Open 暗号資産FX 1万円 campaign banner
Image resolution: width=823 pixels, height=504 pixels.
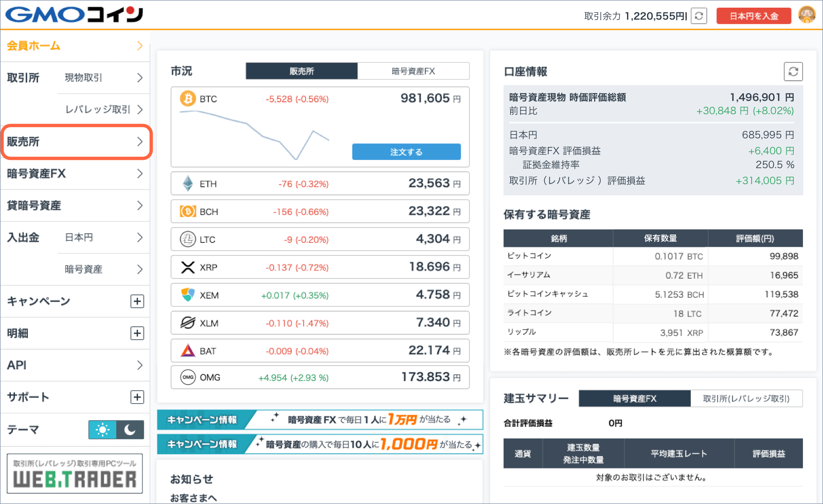(320, 420)
